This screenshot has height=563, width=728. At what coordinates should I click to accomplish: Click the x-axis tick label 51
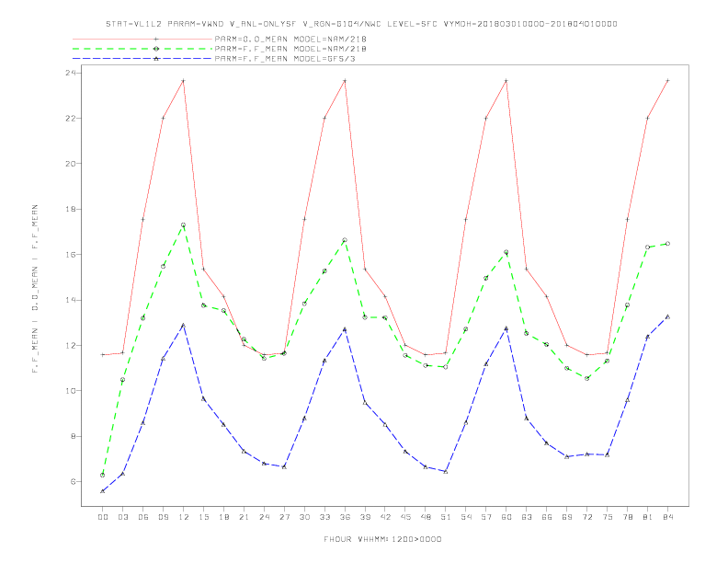point(446,517)
